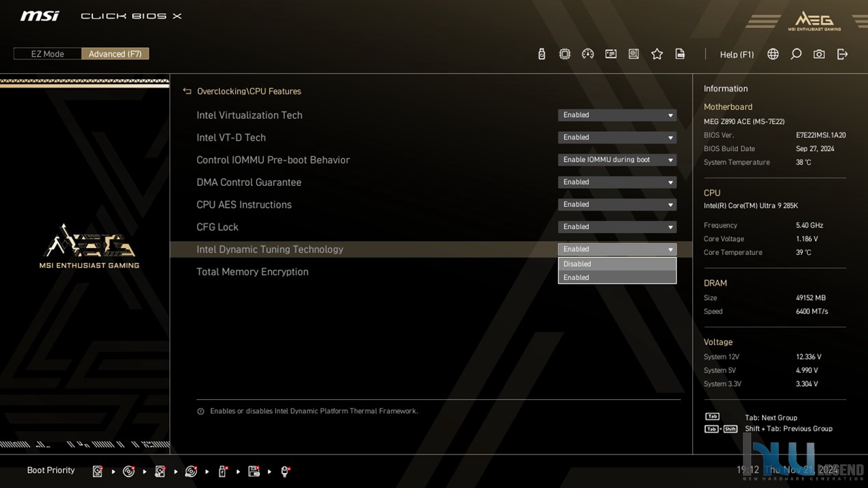Switch to EZ Mode
Image resolution: width=868 pixels, height=488 pixels.
pos(48,54)
